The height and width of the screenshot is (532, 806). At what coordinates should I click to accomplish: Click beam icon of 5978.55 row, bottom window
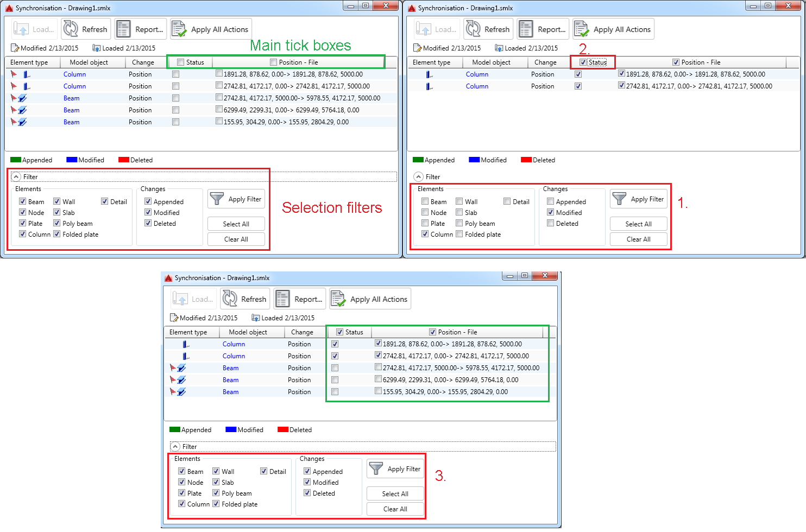tap(181, 368)
